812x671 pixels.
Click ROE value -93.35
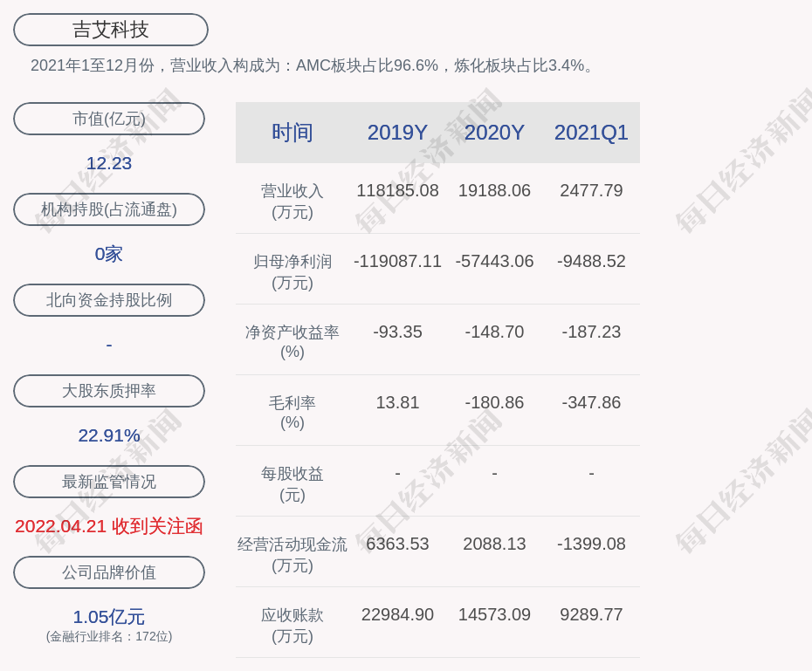pos(397,332)
